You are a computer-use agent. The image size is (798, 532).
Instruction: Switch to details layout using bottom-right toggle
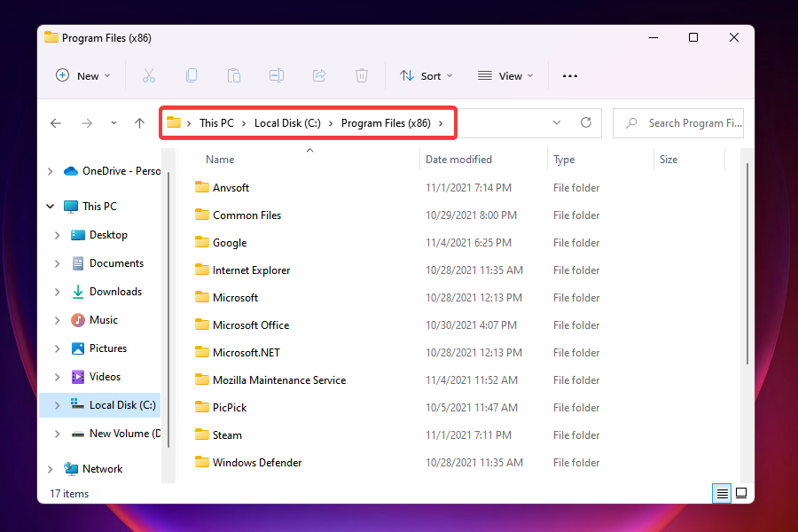tap(740, 493)
